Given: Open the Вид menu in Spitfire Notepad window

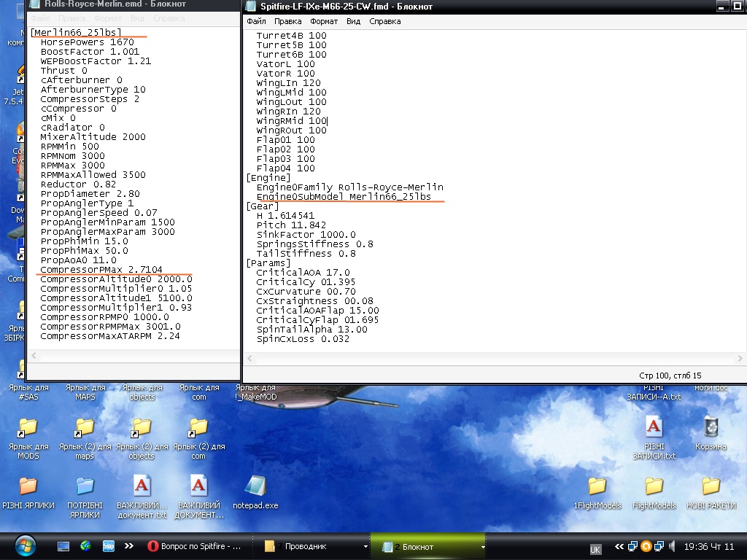Looking at the screenshot, I should click(354, 21).
